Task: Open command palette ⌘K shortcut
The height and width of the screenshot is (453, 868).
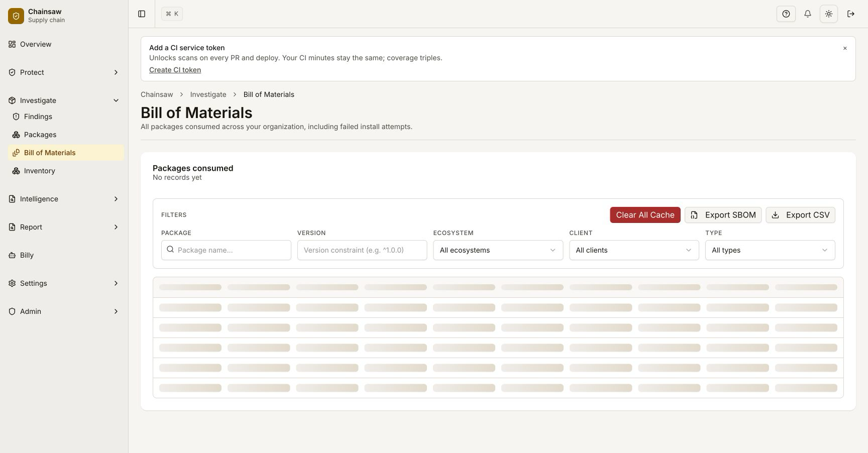Action: [172, 14]
